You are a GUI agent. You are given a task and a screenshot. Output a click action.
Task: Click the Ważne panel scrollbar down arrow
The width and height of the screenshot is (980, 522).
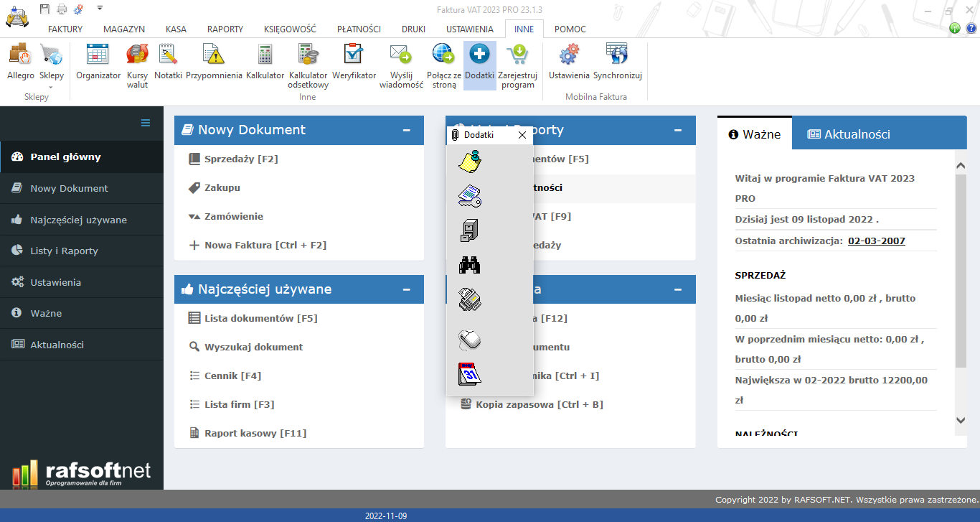tap(961, 420)
